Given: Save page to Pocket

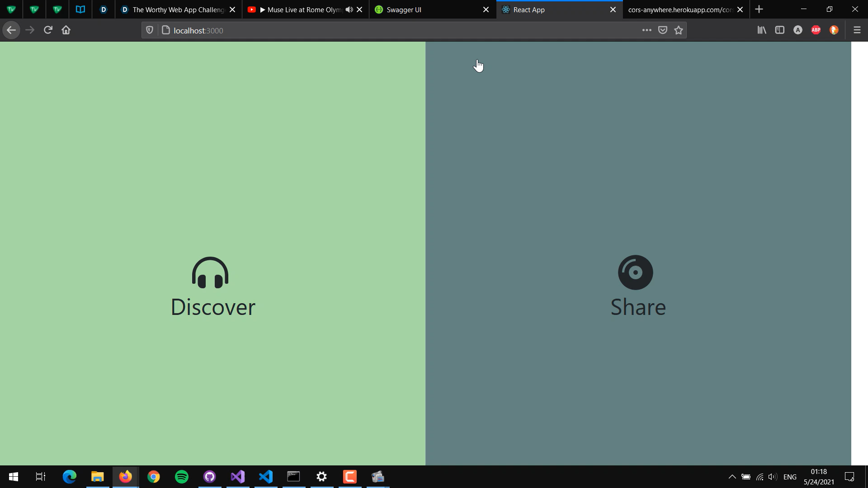Looking at the screenshot, I should coord(663,30).
